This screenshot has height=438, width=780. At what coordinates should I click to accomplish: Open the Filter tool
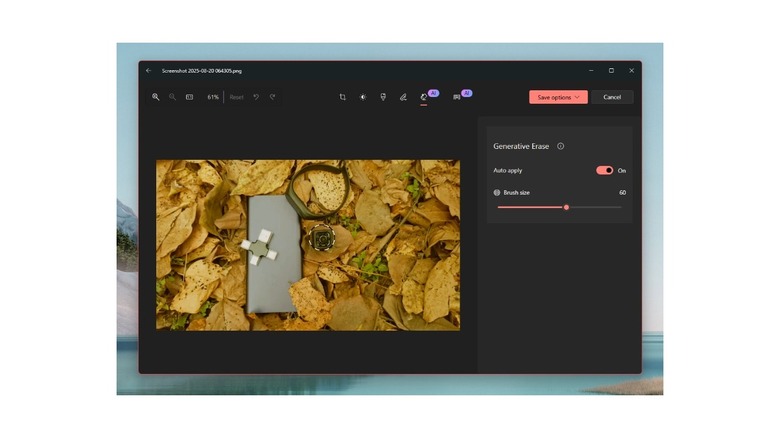(383, 97)
